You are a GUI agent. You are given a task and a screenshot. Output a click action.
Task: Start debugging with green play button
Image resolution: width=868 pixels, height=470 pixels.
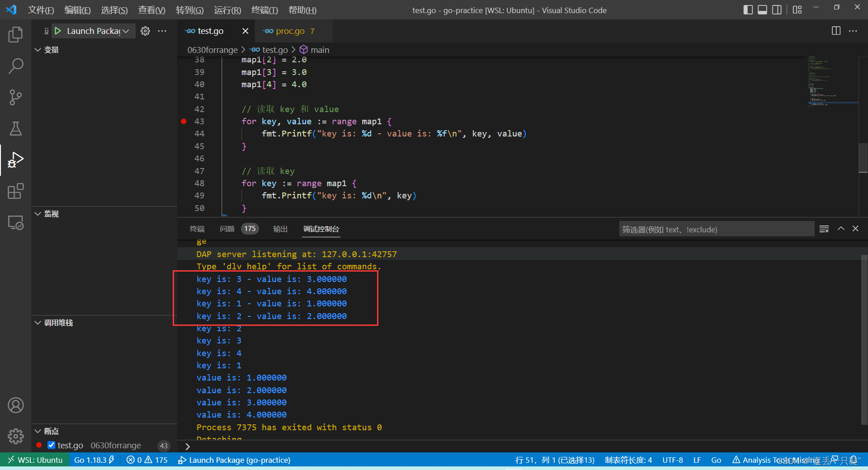58,31
